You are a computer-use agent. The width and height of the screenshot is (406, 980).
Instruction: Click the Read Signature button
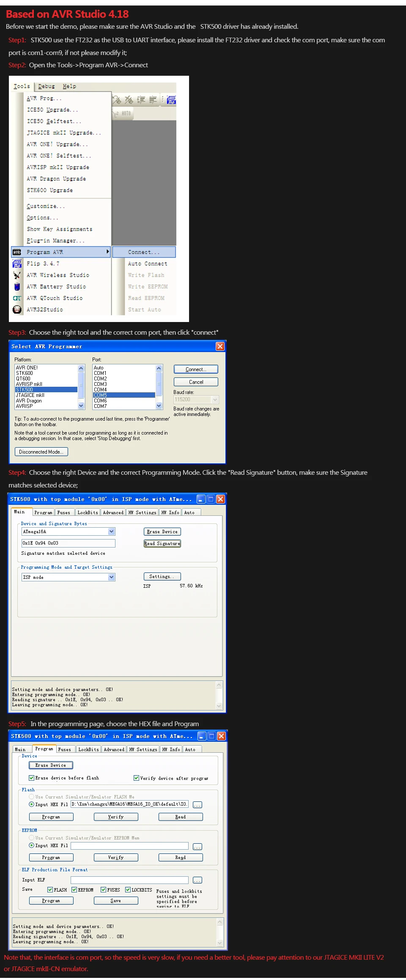(x=162, y=543)
